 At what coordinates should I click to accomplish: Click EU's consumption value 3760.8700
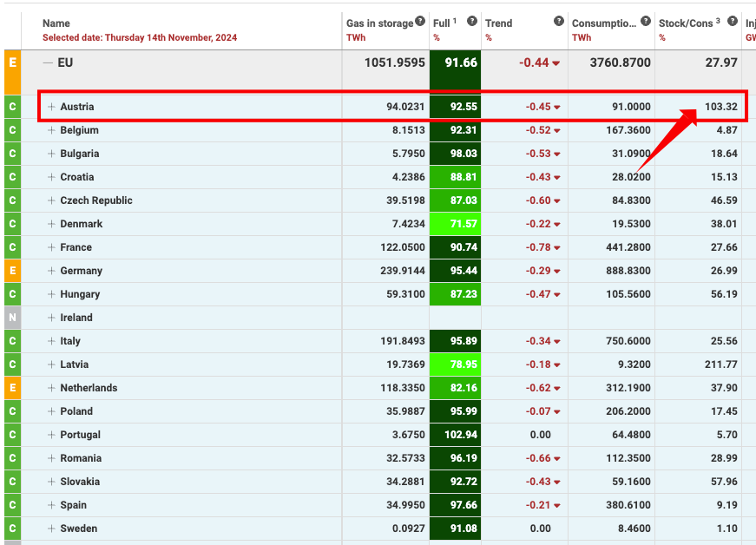(620, 62)
